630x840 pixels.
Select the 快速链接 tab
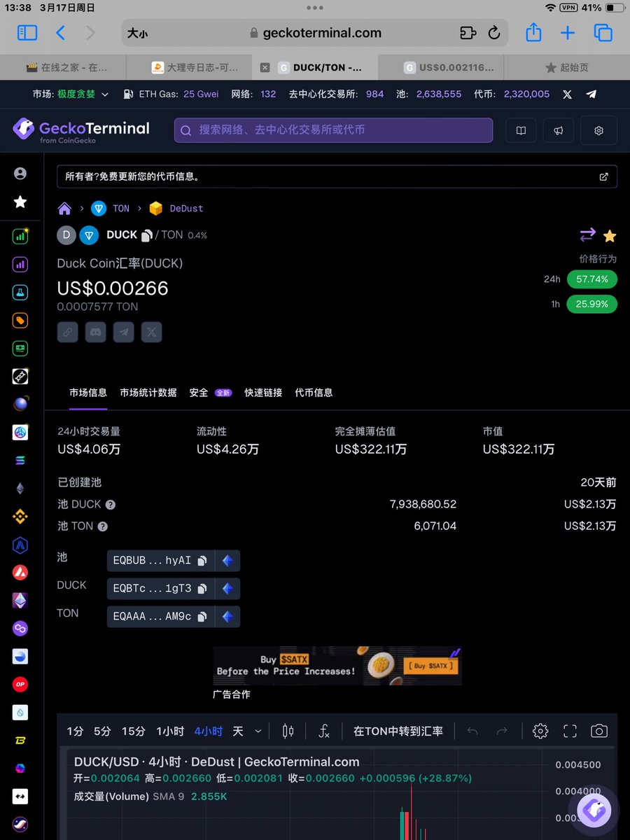click(x=263, y=393)
